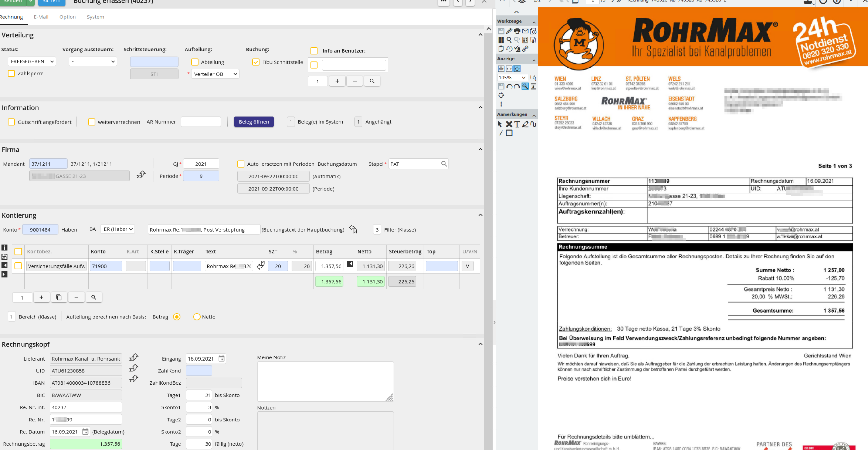Open calendar icon for Eingang date

pyautogui.click(x=221, y=359)
